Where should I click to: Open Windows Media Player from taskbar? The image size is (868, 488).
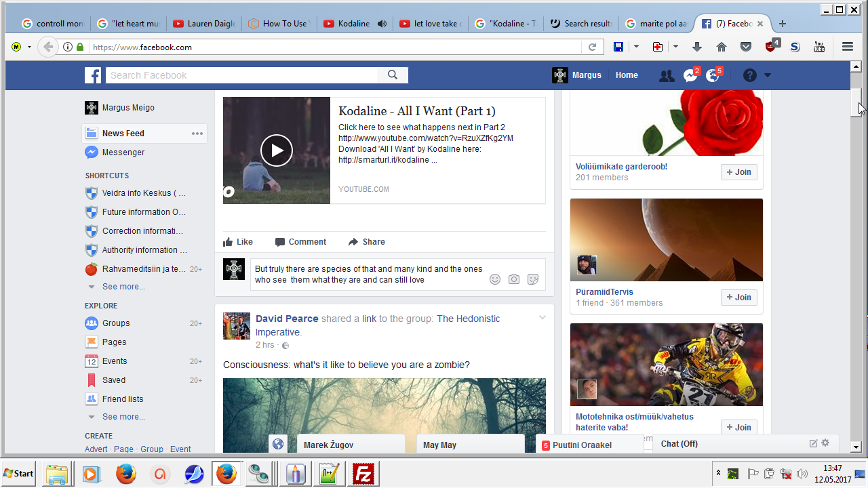92,474
